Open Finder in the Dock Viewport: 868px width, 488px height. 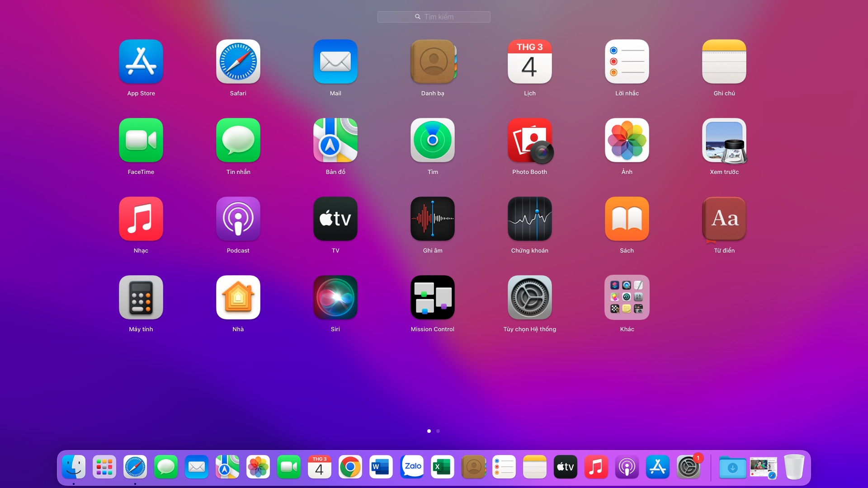[74, 467]
